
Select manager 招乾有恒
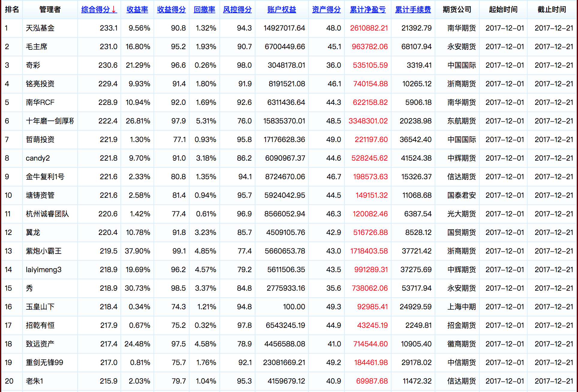pyautogui.click(x=40, y=325)
